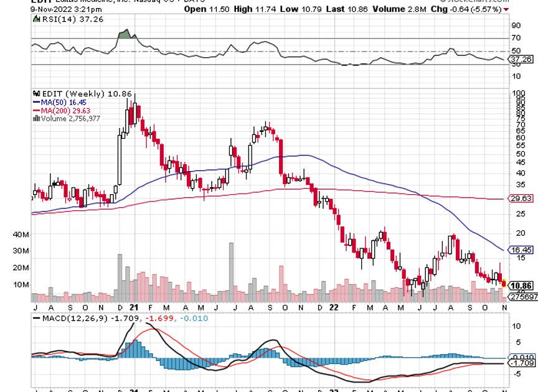Image resolution: width=538 pixels, height=392 pixels.
Task: Click the Last 10.86 value in header
Action: tap(347, 9)
